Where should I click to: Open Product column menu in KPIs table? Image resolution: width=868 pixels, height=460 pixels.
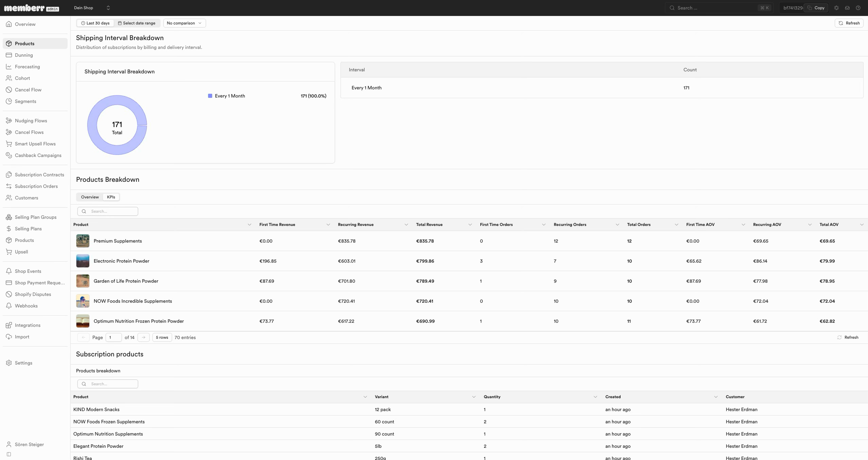pyautogui.click(x=250, y=225)
